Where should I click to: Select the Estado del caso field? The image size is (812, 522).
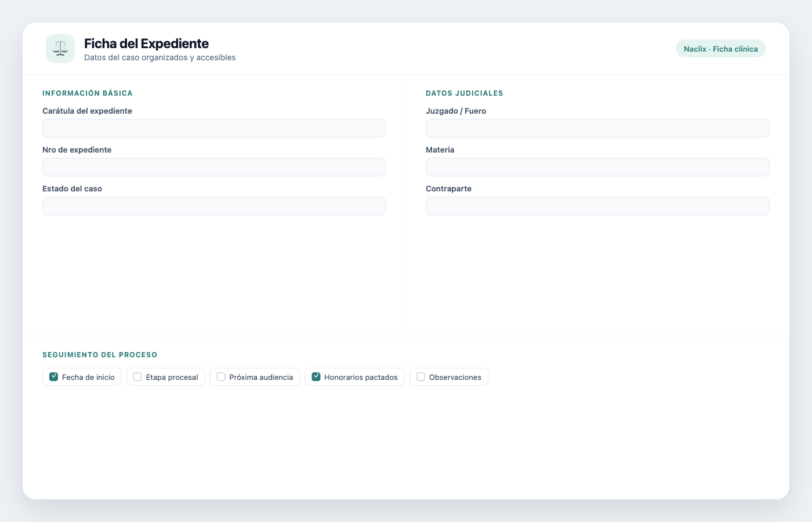214,206
